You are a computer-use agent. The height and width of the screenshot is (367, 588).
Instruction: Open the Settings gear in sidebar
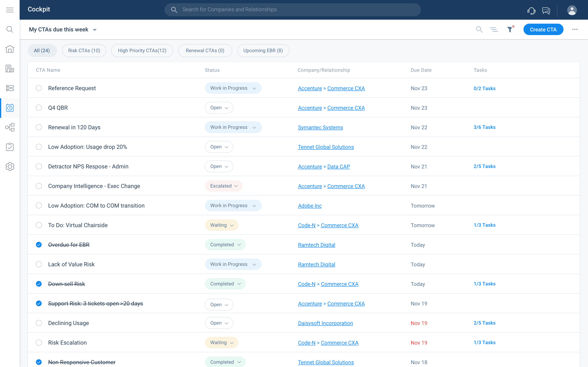click(10, 167)
